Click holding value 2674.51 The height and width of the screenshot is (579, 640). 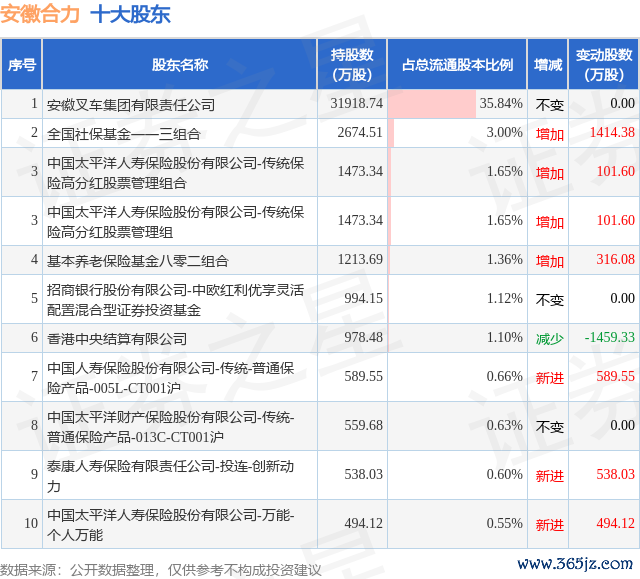(x=360, y=133)
